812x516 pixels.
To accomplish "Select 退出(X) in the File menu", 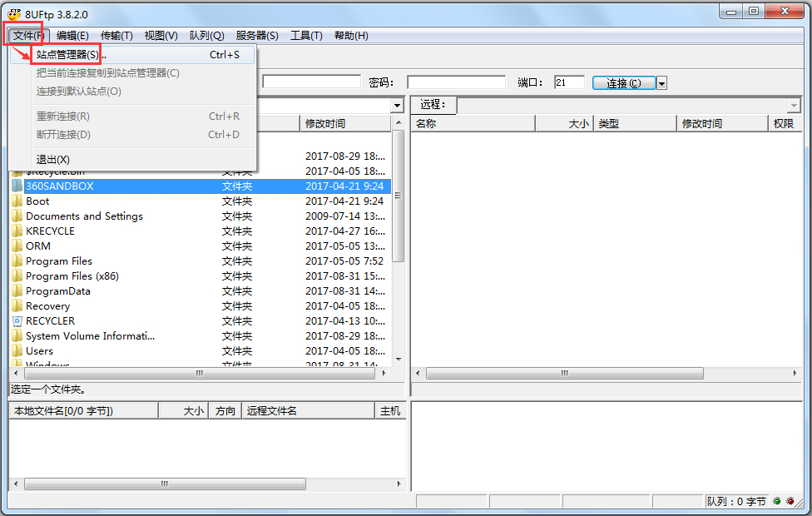I will click(x=53, y=159).
